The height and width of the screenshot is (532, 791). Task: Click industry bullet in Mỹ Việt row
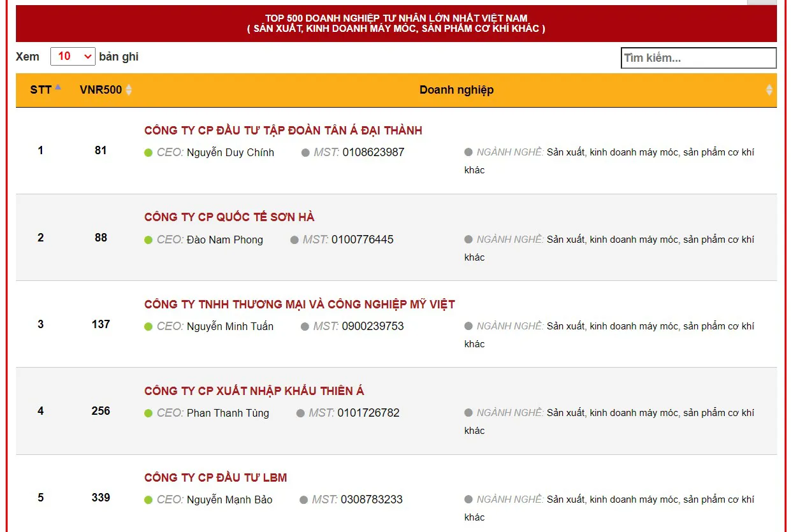pos(468,326)
